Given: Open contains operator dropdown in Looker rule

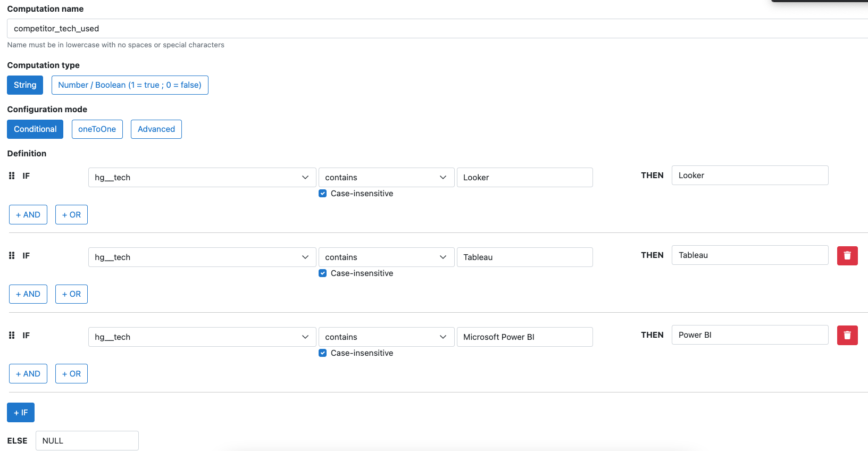Looking at the screenshot, I should click(x=386, y=177).
